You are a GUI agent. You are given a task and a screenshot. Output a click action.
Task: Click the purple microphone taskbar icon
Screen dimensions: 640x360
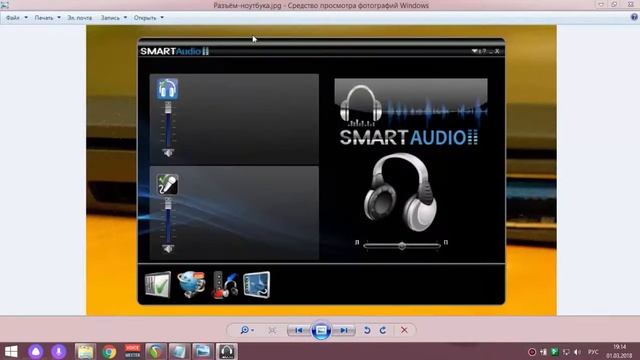pos(59,351)
